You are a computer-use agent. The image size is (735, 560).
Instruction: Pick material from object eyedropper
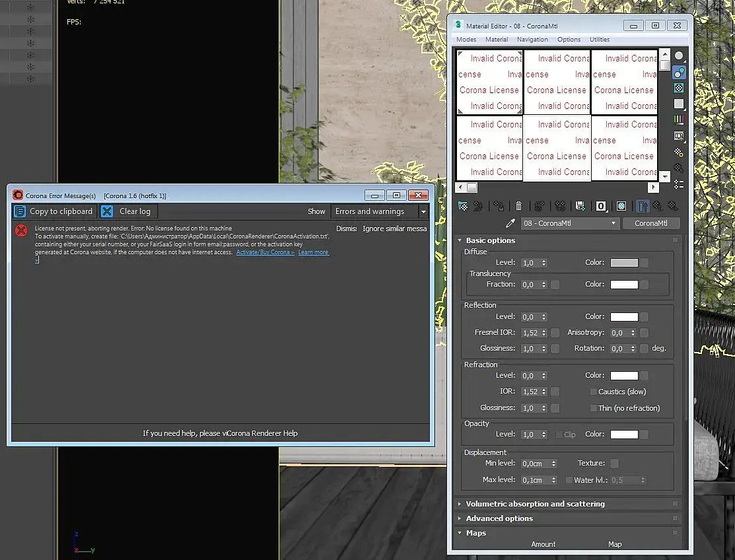click(x=510, y=223)
